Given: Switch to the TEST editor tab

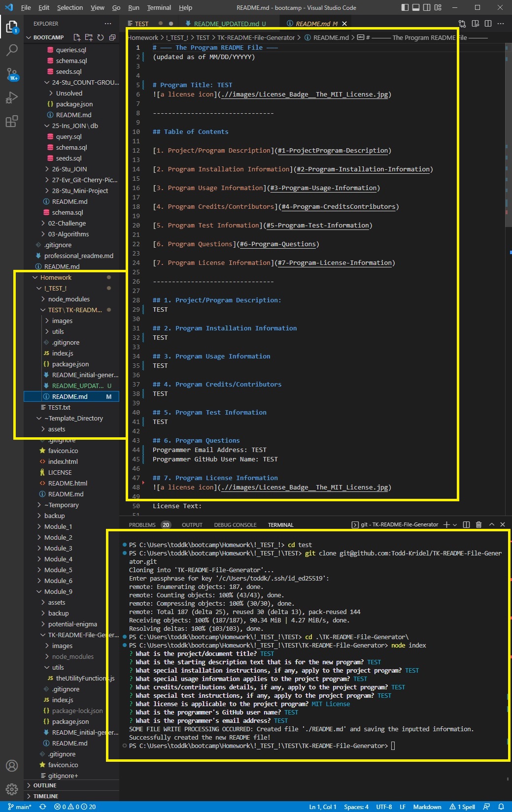Looking at the screenshot, I should (x=141, y=24).
